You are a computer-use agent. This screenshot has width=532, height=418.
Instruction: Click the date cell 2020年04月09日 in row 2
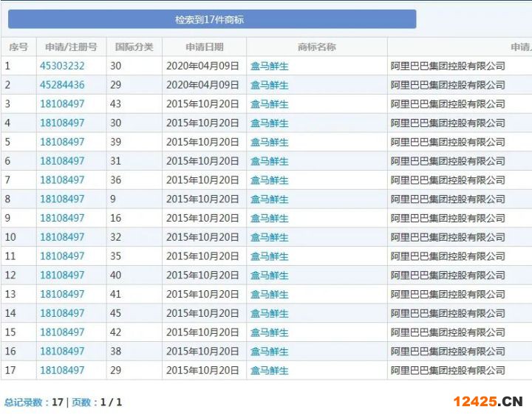202,85
